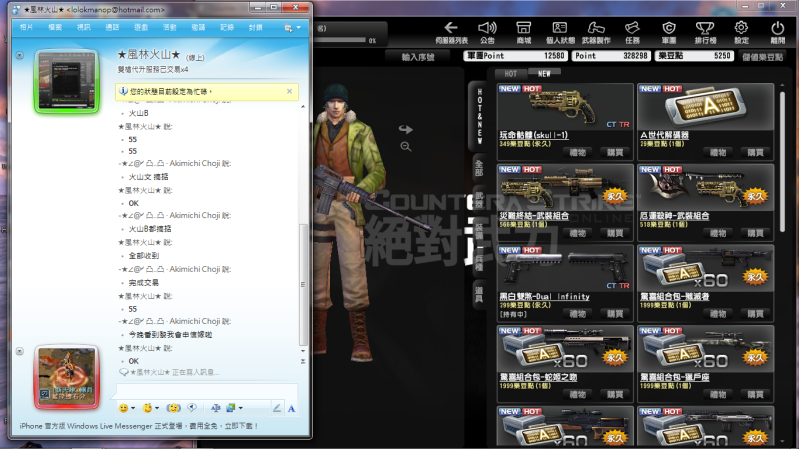The height and width of the screenshot is (449, 799).
Task: Click Messenger chat scrollbar thumb
Action: pos(303,284)
